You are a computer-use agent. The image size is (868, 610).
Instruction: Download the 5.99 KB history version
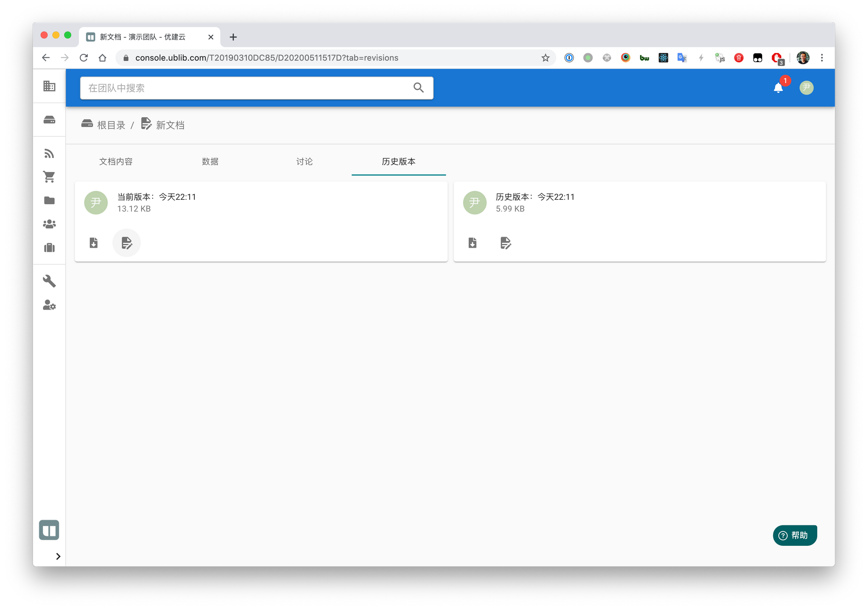[x=473, y=243]
